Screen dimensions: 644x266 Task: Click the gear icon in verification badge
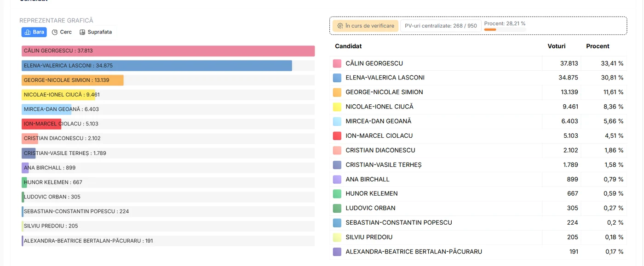click(340, 26)
